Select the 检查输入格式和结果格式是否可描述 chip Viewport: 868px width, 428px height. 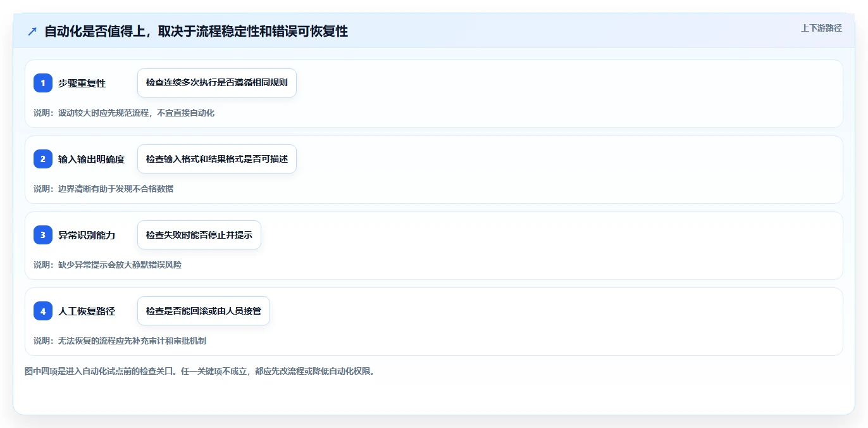click(x=217, y=159)
